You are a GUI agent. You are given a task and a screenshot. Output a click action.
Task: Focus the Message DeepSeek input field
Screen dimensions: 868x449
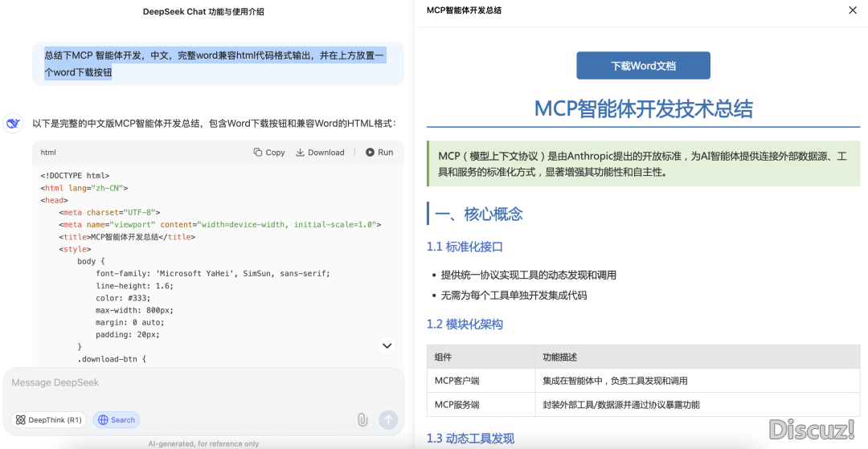(x=203, y=382)
